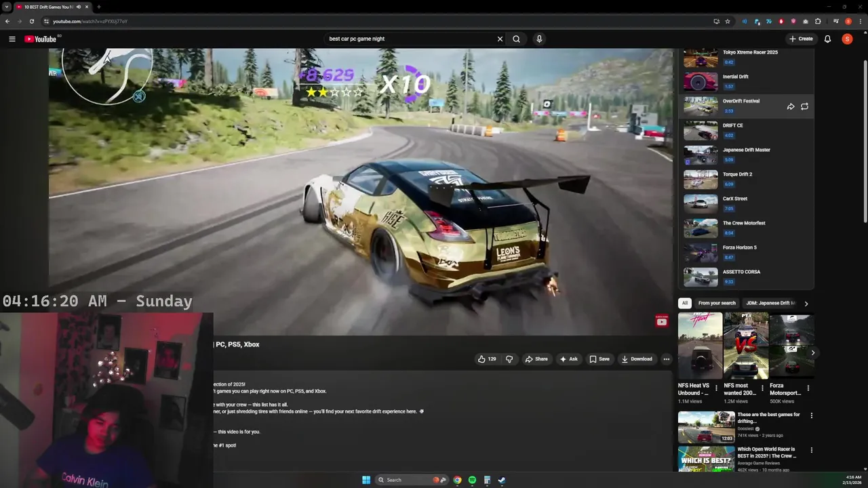Open the browser extensions puzzle icon
This screenshot has width=868, height=488.
point(818,21)
